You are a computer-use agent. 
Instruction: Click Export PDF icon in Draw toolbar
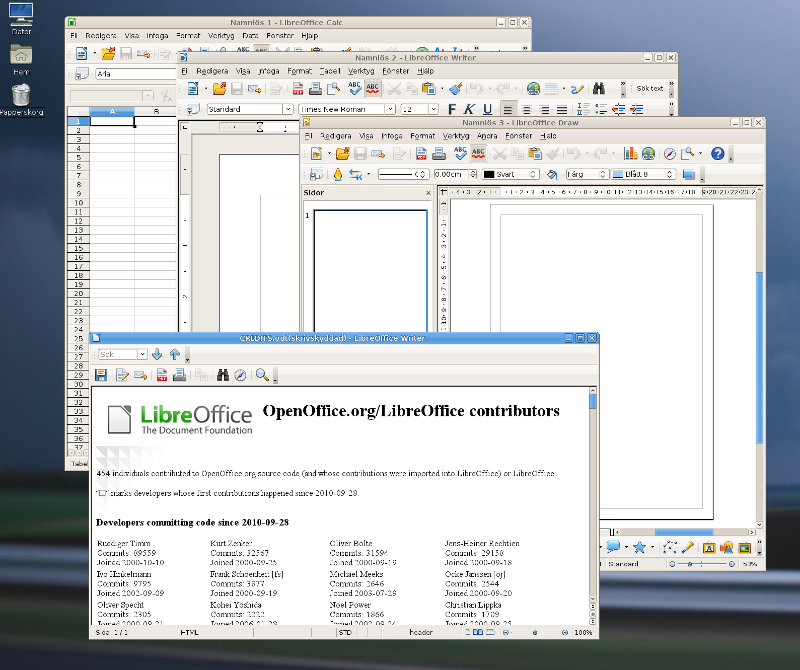coord(421,153)
